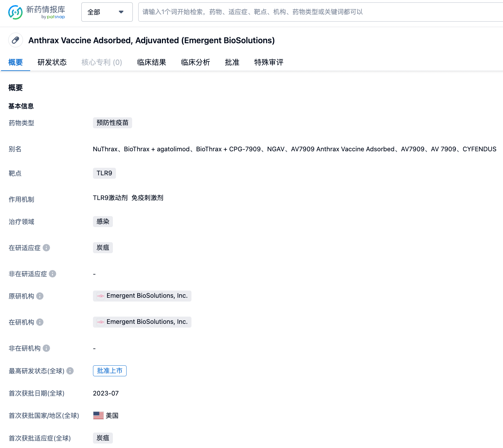This screenshot has height=448, width=503.
Task: Open Emergent BioSolutions link in 在研机构 row
Action: (x=142, y=322)
